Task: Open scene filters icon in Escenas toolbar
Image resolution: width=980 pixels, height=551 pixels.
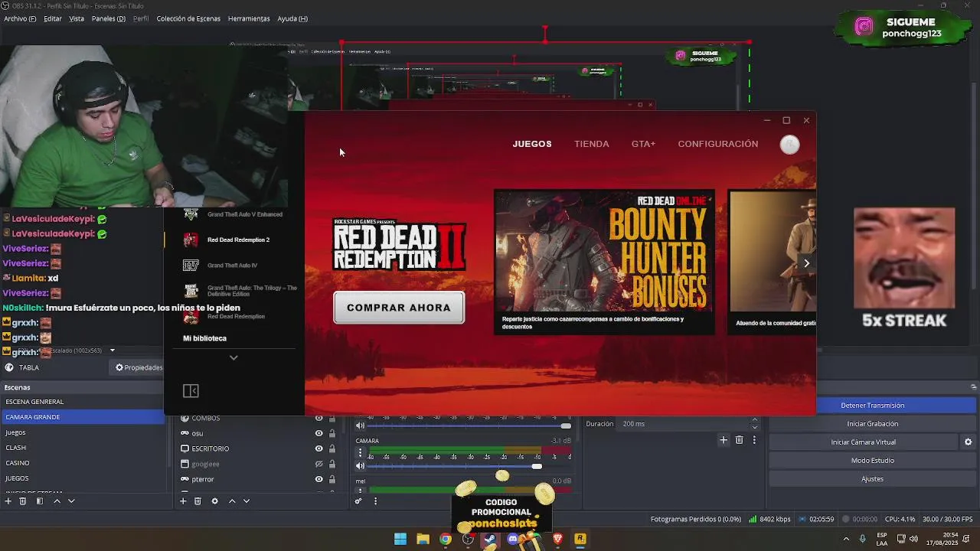Action: 40,500
